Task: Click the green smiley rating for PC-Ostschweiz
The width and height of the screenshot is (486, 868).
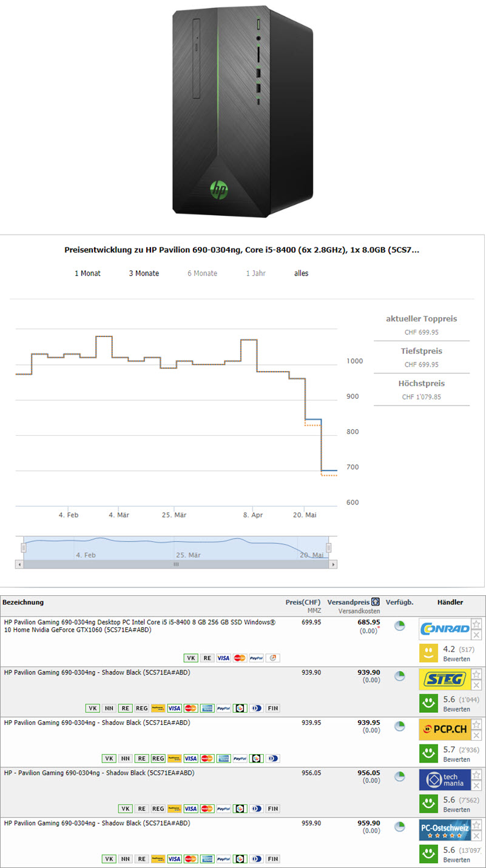Action: [x=429, y=854]
